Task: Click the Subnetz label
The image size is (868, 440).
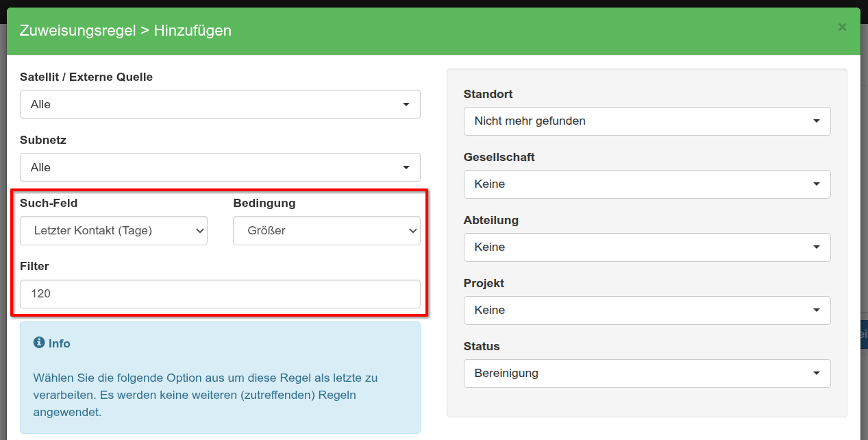Action: pyautogui.click(x=43, y=140)
